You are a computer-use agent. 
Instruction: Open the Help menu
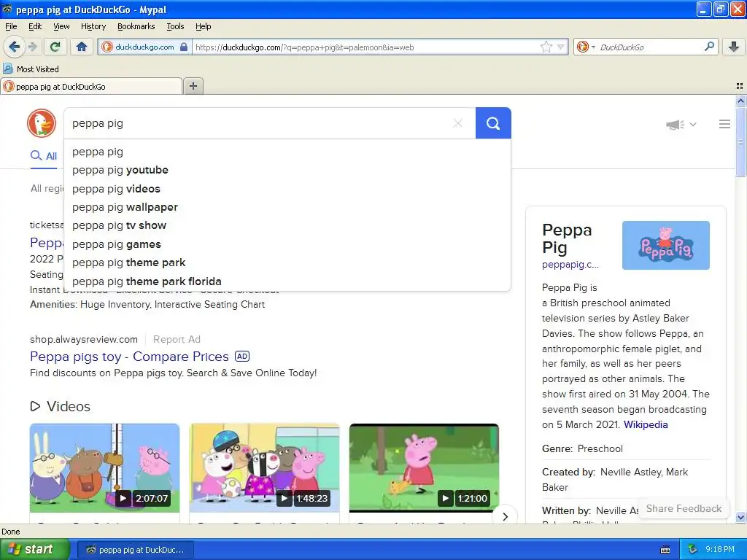(203, 26)
